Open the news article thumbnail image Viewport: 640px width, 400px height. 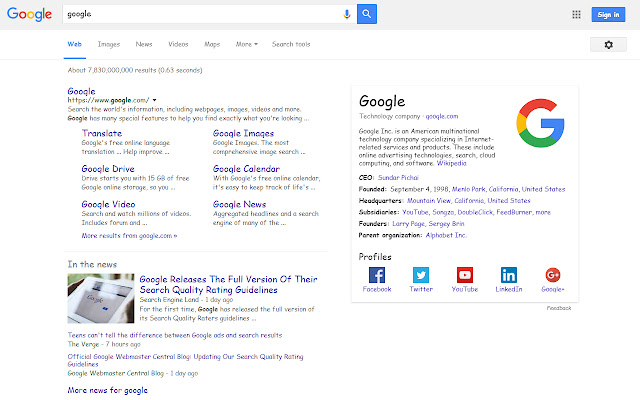tap(101, 298)
